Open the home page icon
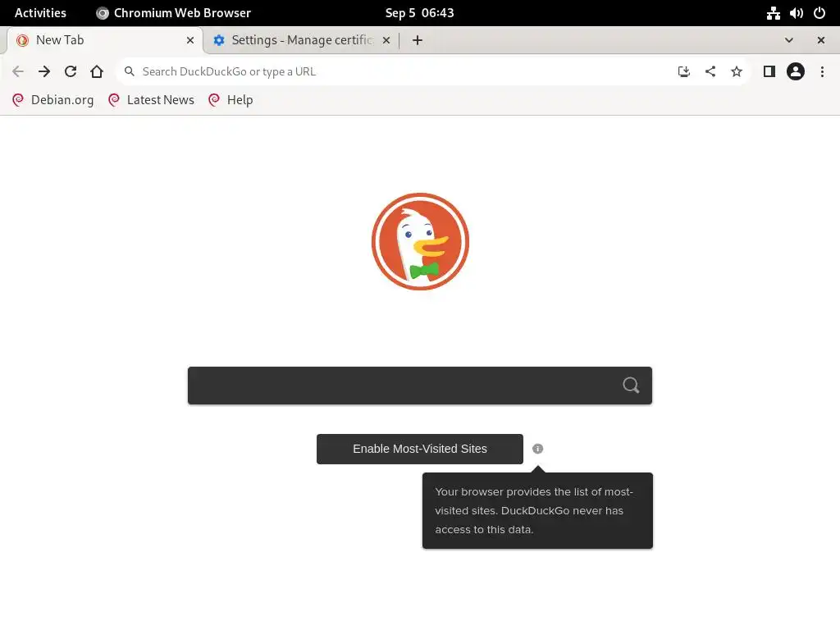This screenshot has width=840, height=630. click(x=97, y=71)
